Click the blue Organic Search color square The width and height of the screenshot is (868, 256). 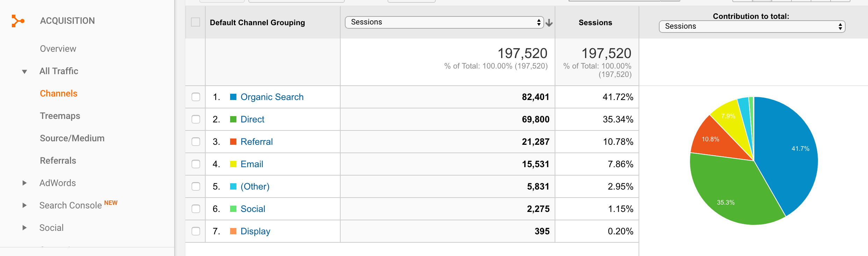[x=233, y=97]
